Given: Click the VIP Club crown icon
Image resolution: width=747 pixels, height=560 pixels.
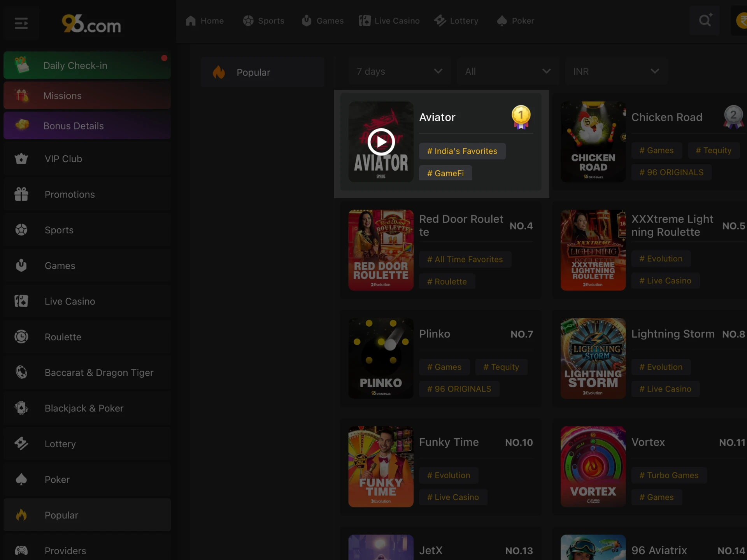Looking at the screenshot, I should (x=21, y=159).
